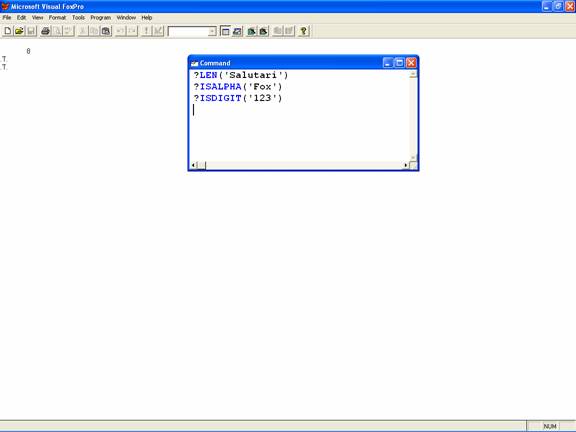
Task: Open the File menu
Action: pos(7,18)
